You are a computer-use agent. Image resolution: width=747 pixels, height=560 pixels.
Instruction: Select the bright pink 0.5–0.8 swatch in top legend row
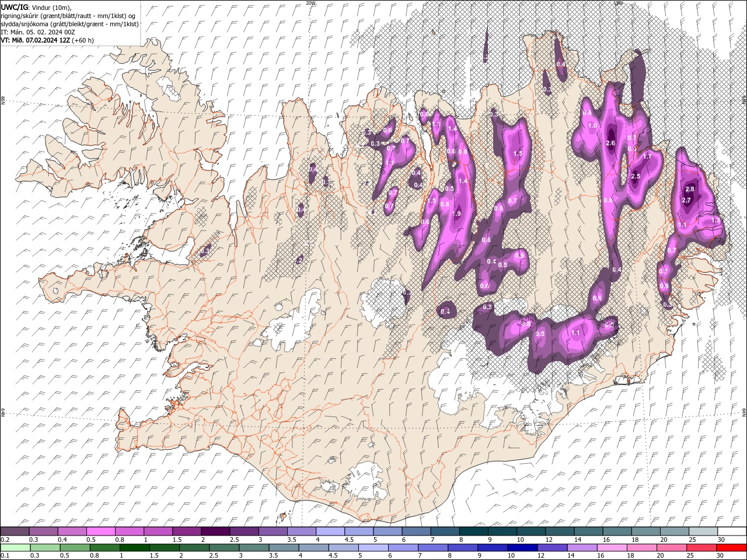(102, 531)
